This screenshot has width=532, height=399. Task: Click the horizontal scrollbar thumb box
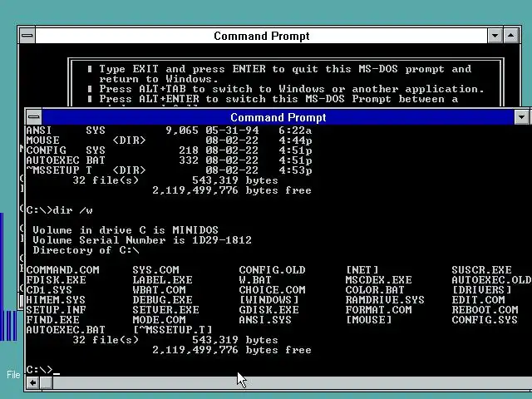(47, 383)
